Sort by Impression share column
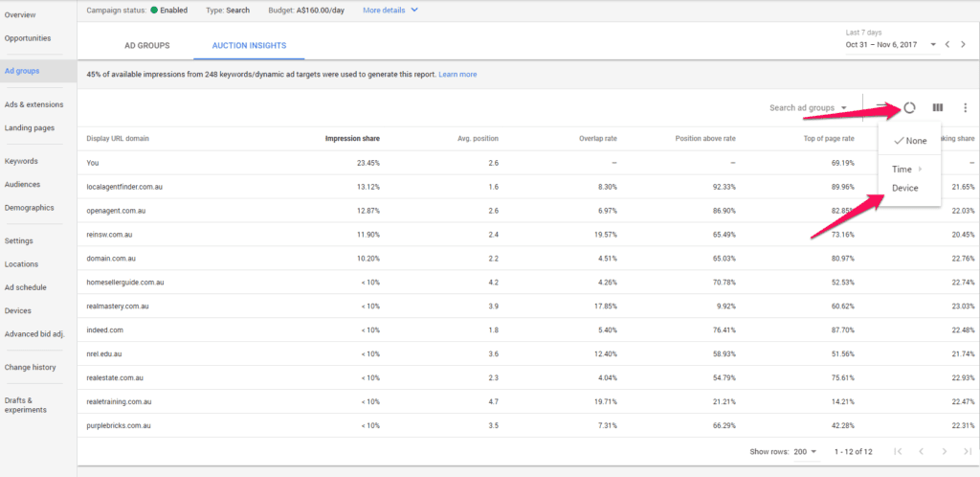Screen dimensions: 980x477 pyautogui.click(x=352, y=138)
